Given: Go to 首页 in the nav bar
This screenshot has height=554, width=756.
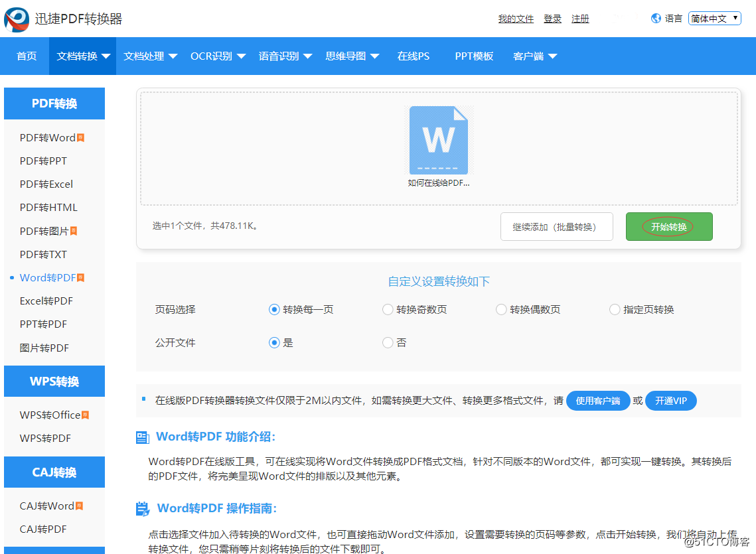Looking at the screenshot, I should [27, 56].
